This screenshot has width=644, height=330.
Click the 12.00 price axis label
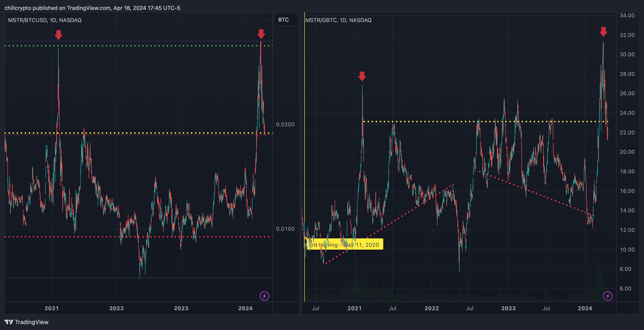[x=627, y=230]
